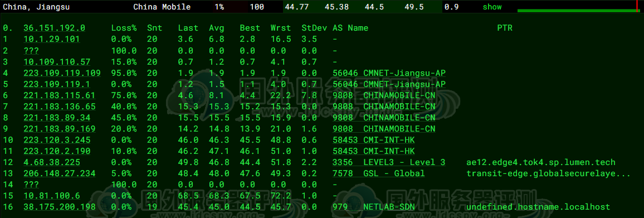Click the 0.9 StDev summary value
The image size is (644, 218).
[451, 7]
